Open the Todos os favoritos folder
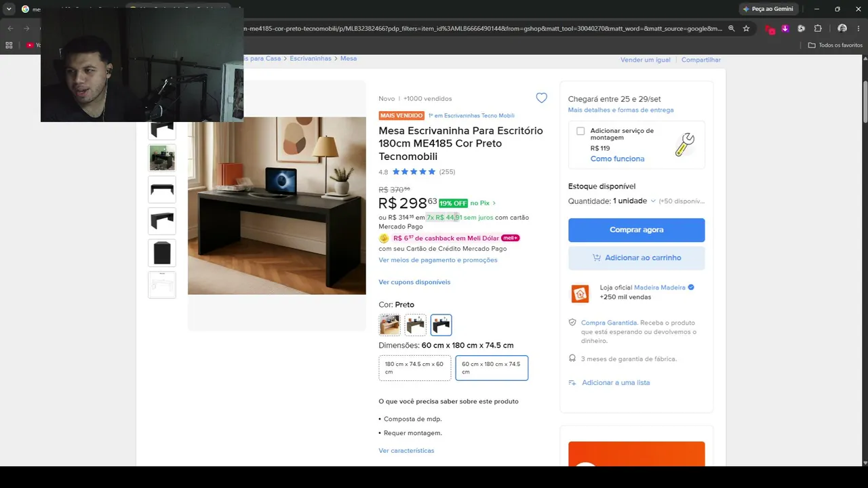Viewport: 868px width, 488px height. pyautogui.click(x=835, y=45)
